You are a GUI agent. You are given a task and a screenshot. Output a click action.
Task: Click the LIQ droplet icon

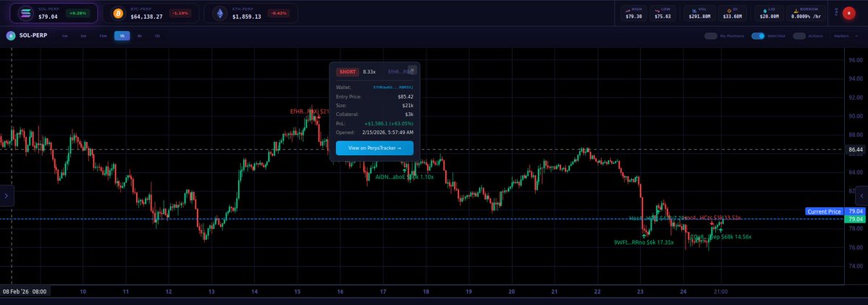tap(764, 10)
